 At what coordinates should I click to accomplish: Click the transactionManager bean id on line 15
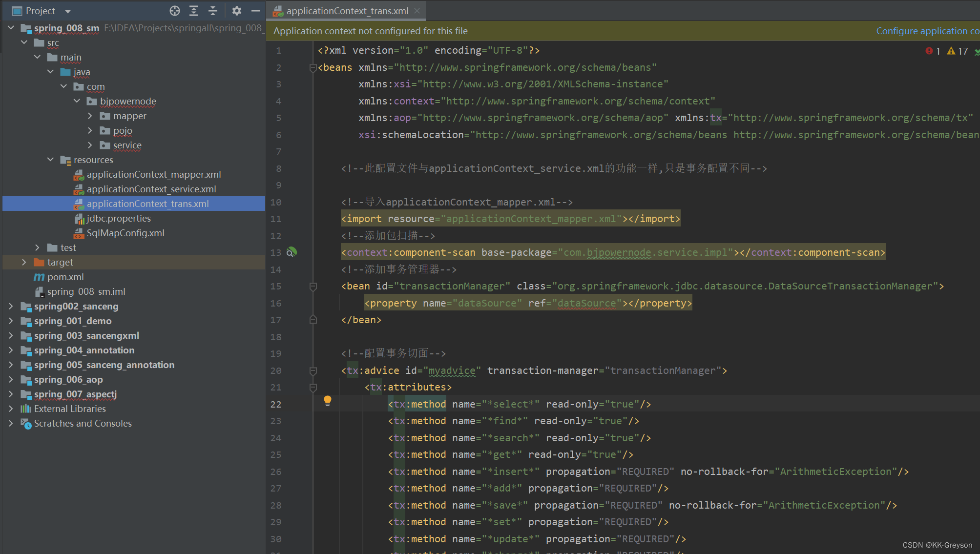coord(452,286)
